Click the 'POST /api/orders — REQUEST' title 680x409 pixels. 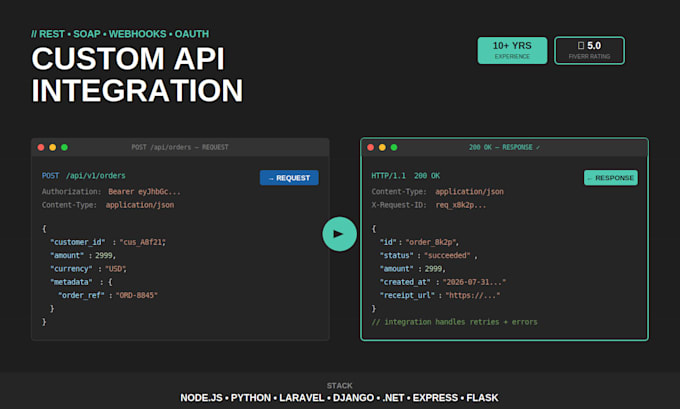tap(180, 147)
